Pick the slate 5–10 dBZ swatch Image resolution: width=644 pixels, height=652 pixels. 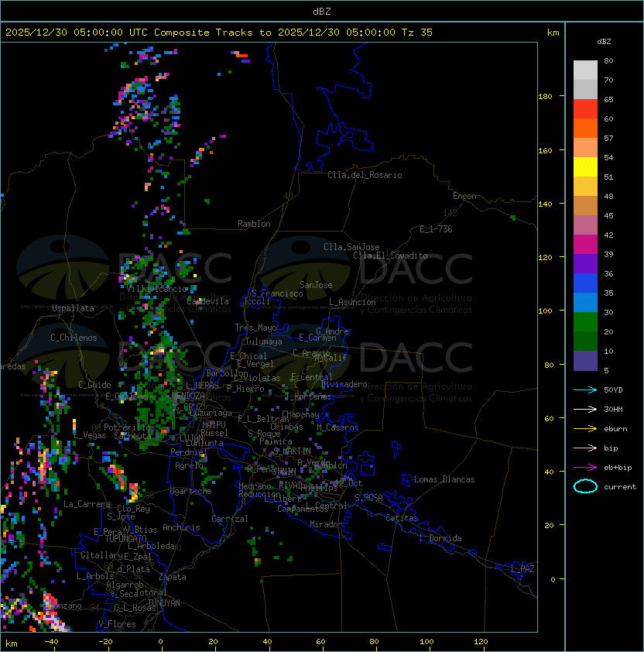click(x=585, y=361)
